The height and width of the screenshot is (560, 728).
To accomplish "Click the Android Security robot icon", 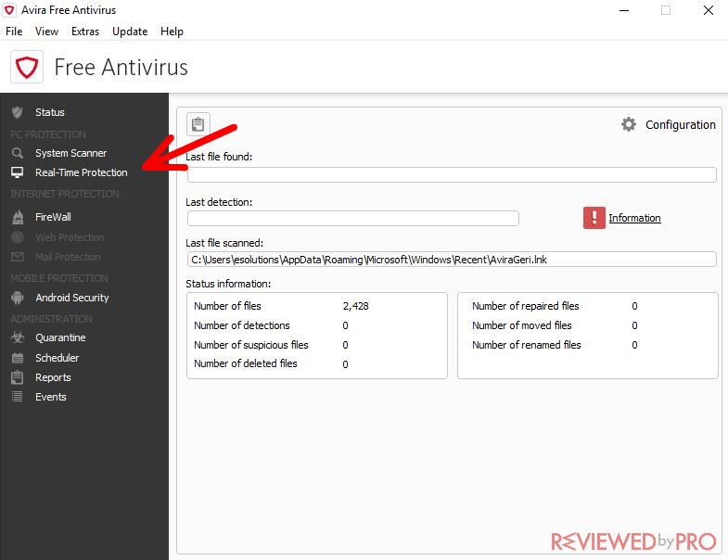I will pyautogui.click(x=18, y=298).
